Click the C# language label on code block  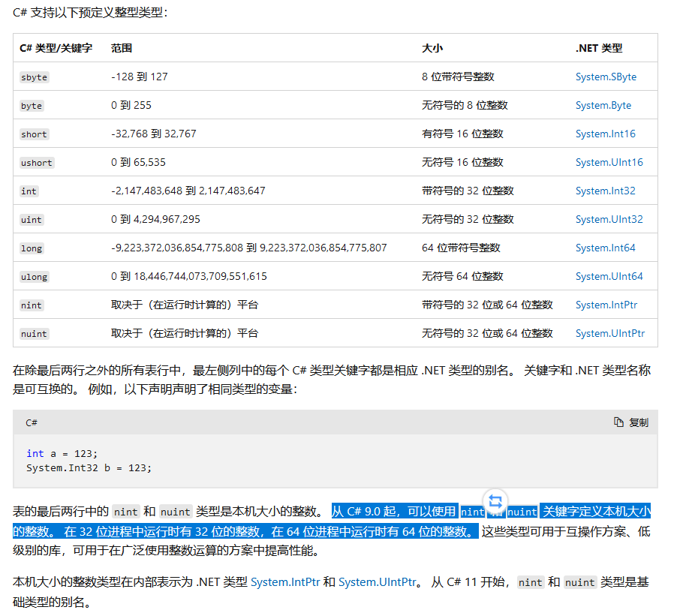tap(32, 422)
